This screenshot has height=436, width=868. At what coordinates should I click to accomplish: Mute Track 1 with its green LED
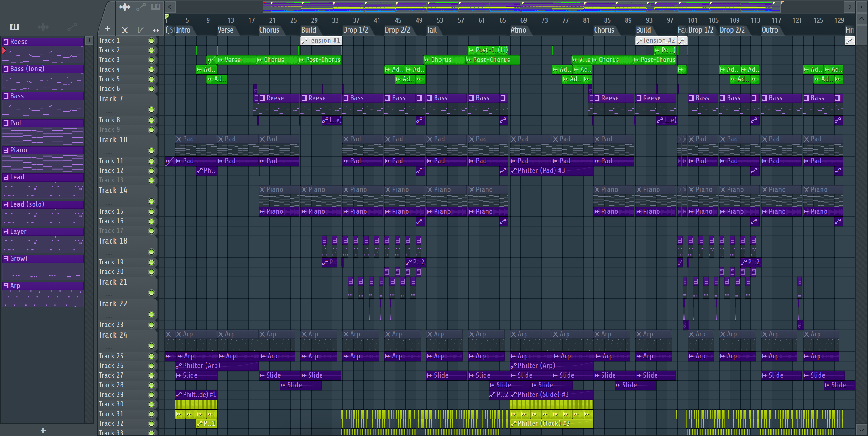point(152,41)
